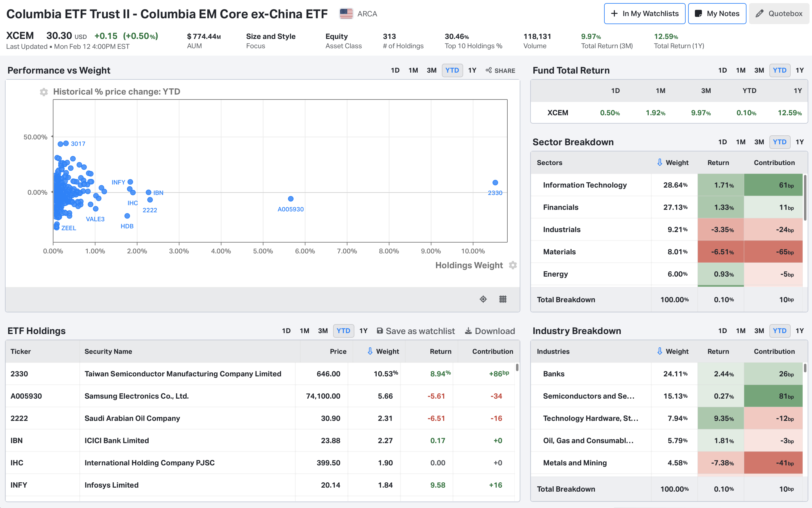Sort ETF Holdings by Weight arrow icon
The height and width of the screenshot is (508, 812).
370,351
